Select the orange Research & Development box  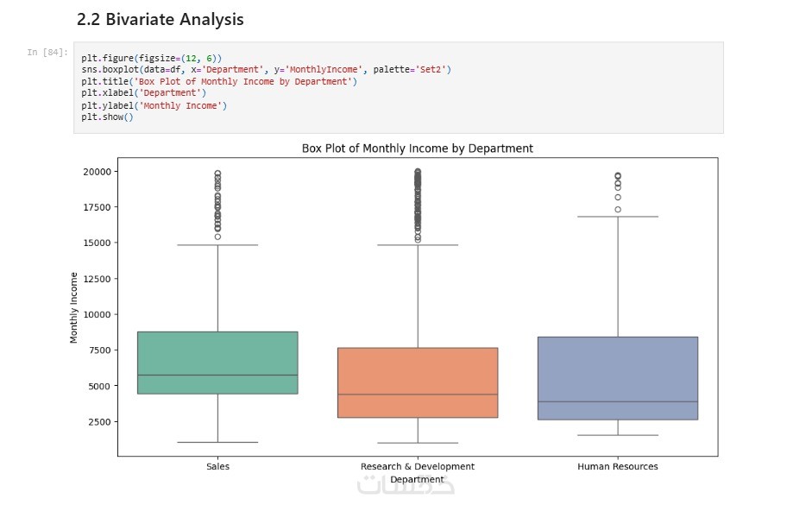tap(418, 382)
